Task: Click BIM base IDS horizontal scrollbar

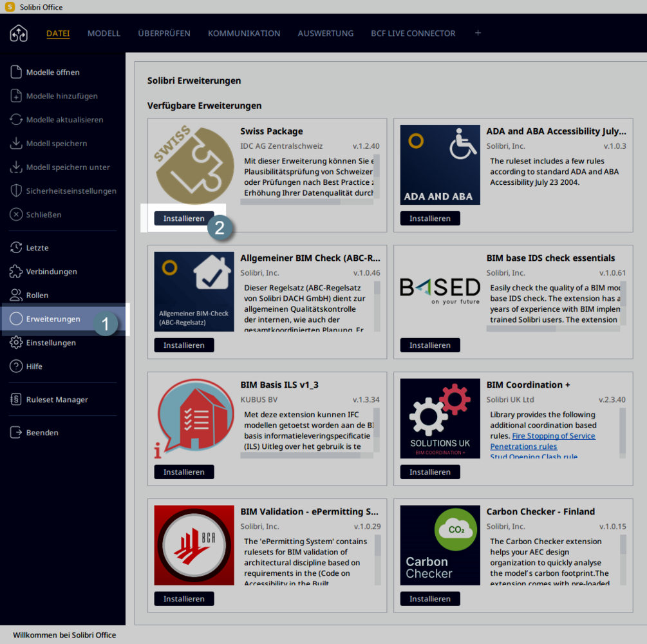Action: [x=553, y=328]
